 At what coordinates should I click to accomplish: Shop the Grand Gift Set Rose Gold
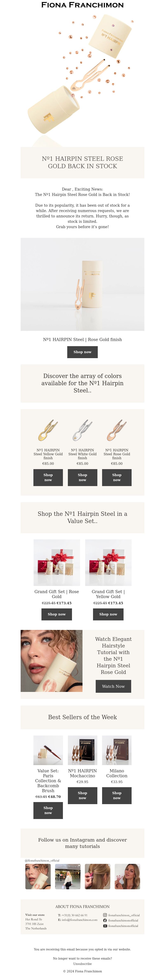point(57,614)
